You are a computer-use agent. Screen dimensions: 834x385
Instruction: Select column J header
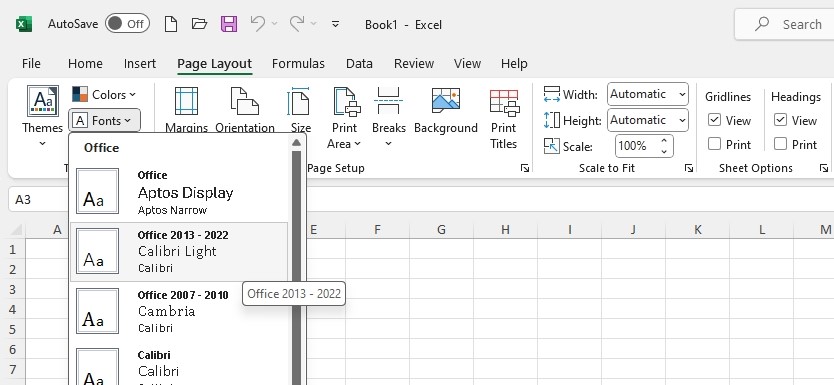pyautogui.click(x=633, y=230)
